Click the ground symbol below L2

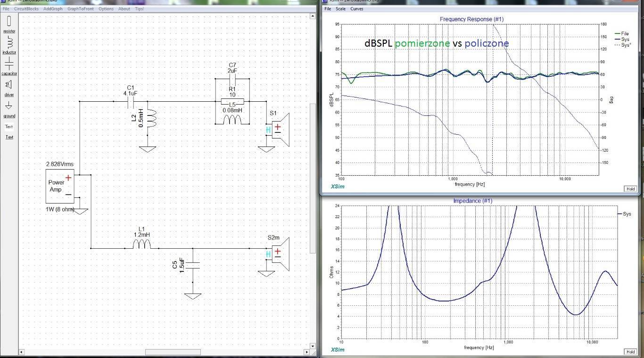[x=148, y=149]
